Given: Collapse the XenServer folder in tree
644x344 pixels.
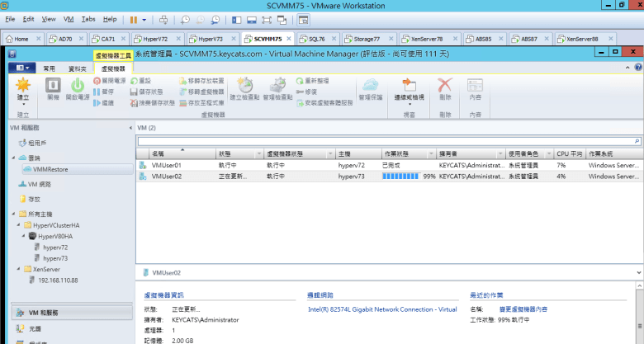Looking at the screenshot, I should click(x=18, y=269).
